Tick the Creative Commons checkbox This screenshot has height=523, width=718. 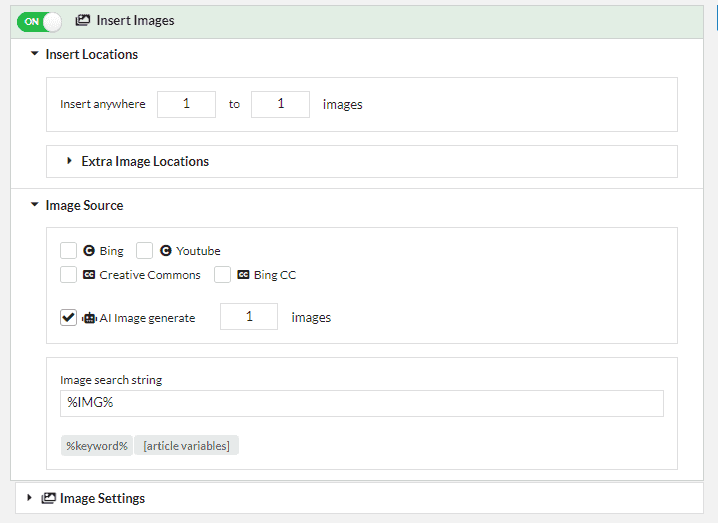68,275
